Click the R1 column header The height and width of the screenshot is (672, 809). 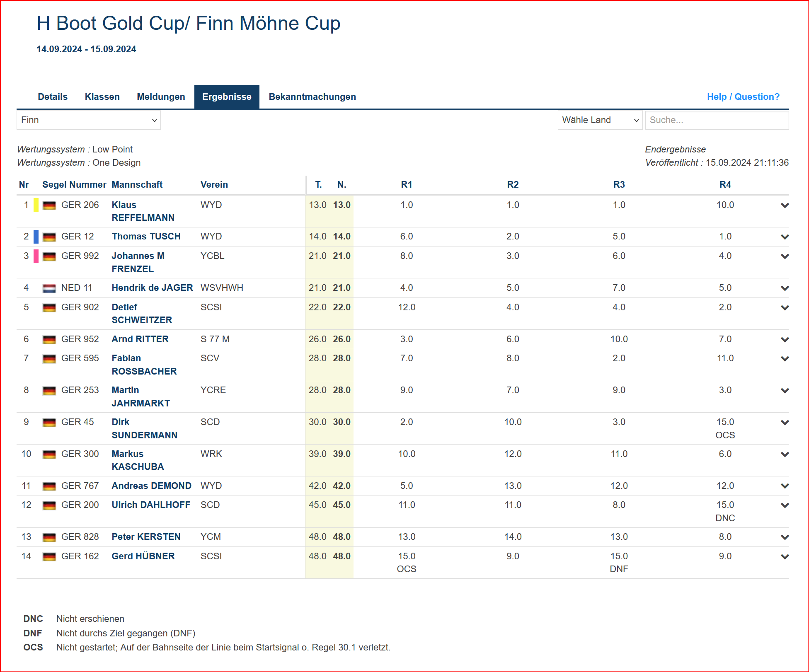point(406,185)
